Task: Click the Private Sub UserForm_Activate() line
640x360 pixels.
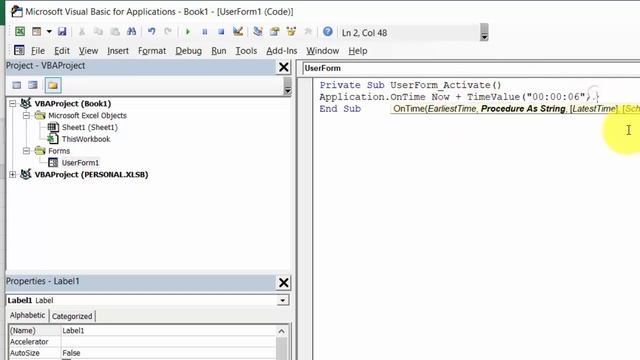Action: point(410,85)
